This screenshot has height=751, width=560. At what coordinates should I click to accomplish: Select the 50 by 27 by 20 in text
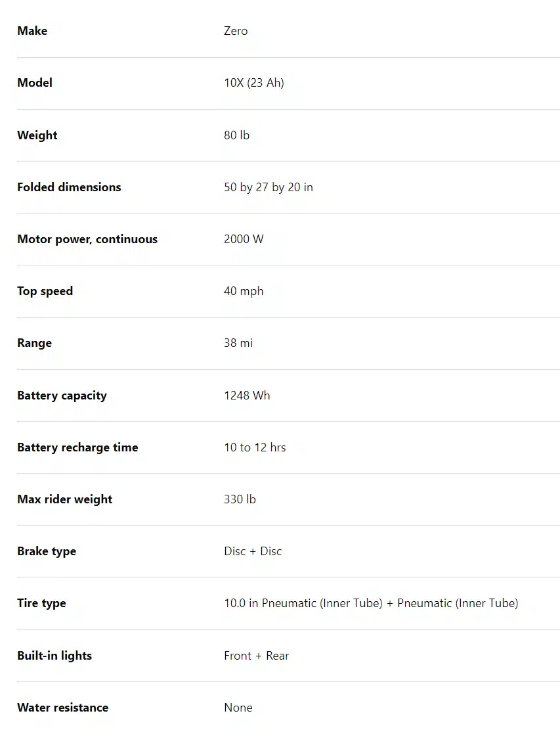[x=268, y=187]
